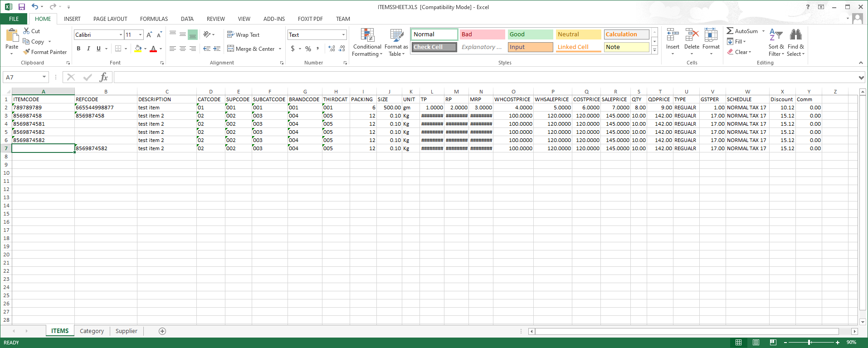Apply the Neutral cell style
The height and width of the screenshot is (348, 868).
578,34
